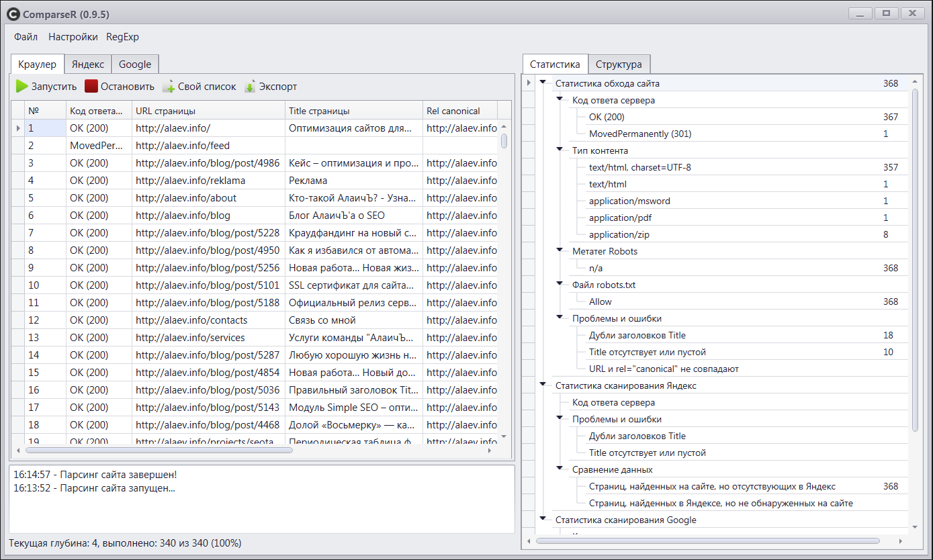The image size is (933, 560).
Task: Click the crawler table horizontal scrollbar
Action: (161, 451)
